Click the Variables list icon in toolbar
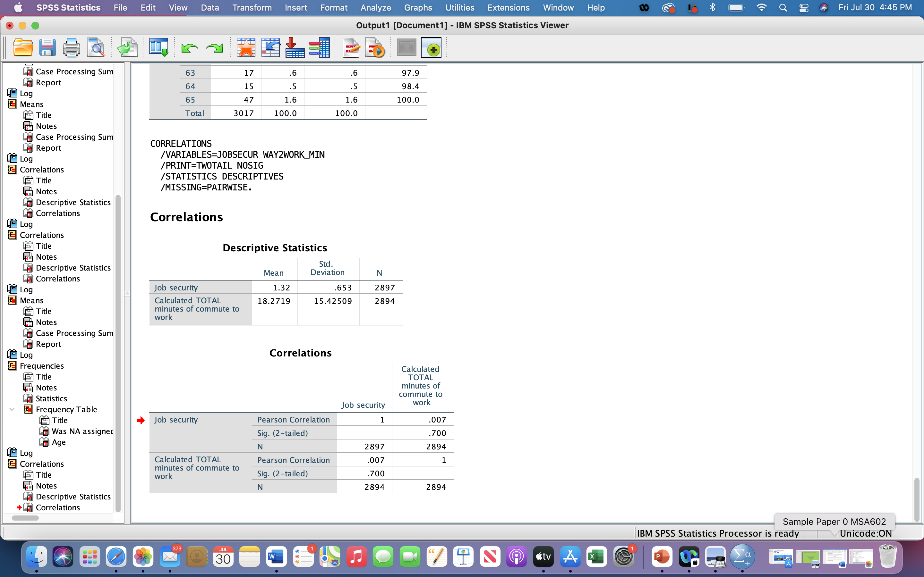 (319, 48)
